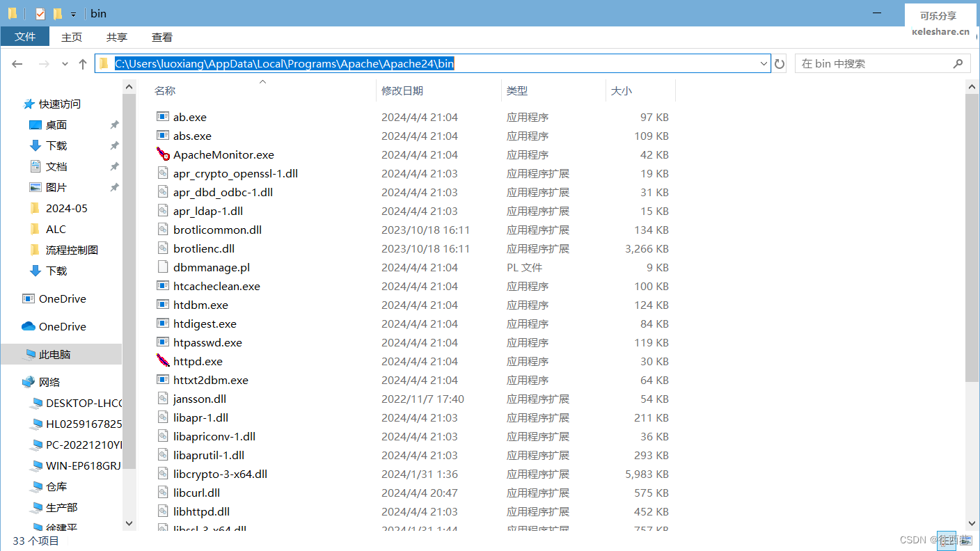Select htdigest.exe file name
Image resolution: width=980 pixels, height=551 pixels.
(x=205, y=324)
